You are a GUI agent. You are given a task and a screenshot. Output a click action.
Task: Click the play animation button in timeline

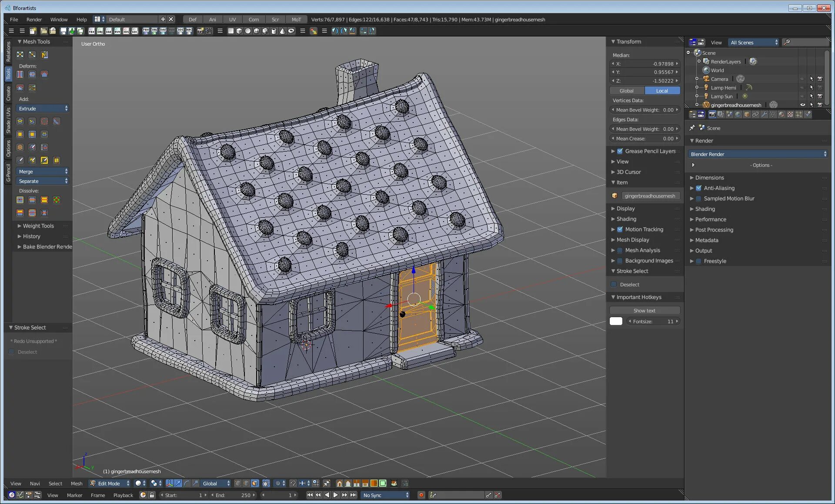tap(335, 495)
